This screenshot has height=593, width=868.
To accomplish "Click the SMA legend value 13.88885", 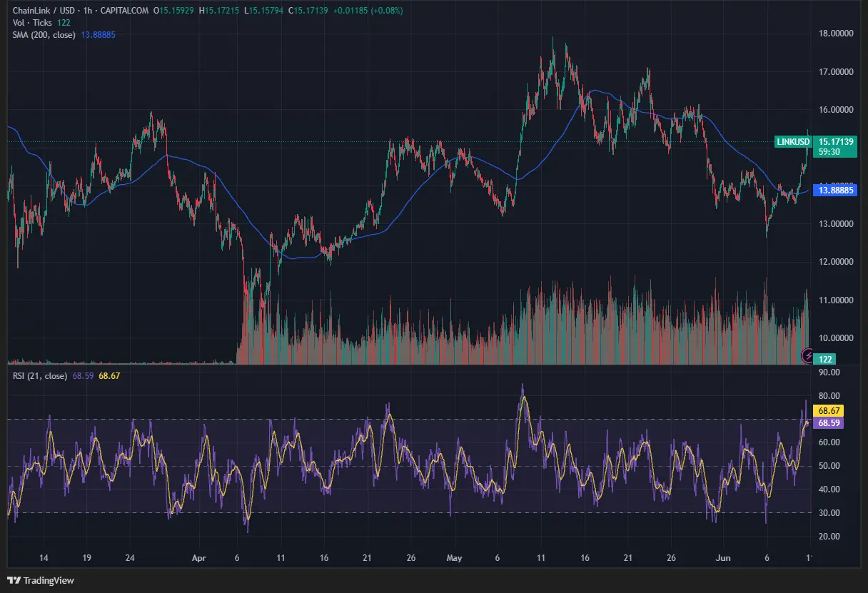I will 99,34.
